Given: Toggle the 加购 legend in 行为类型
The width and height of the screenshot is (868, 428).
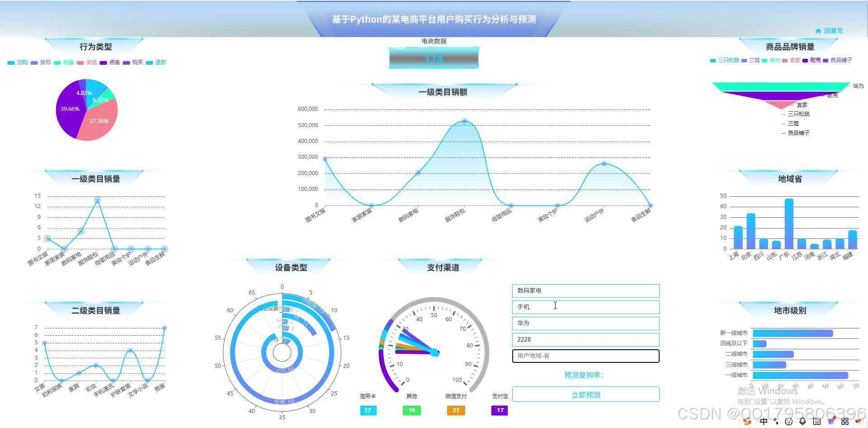Looking at the screenshot, I should 18,62.
